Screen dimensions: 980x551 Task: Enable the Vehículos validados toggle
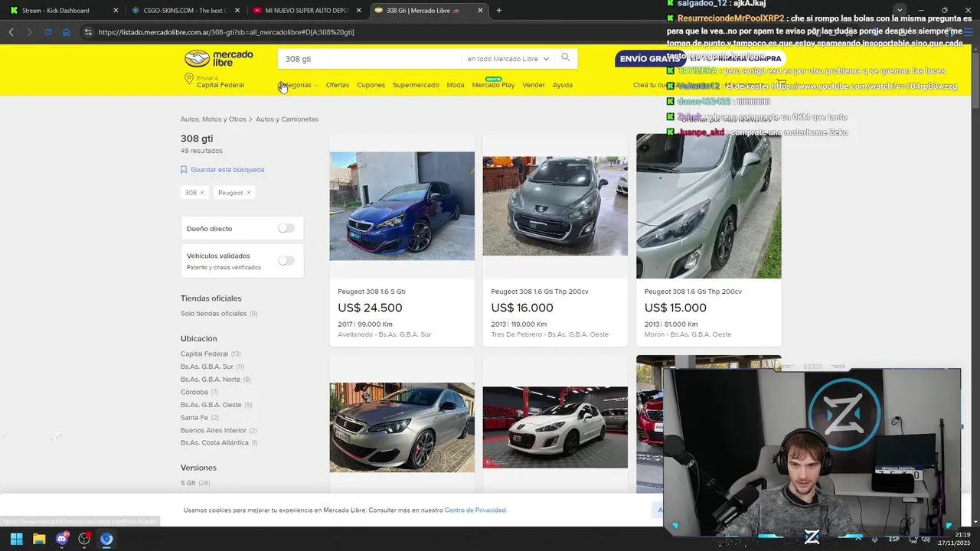coord(286,260)
